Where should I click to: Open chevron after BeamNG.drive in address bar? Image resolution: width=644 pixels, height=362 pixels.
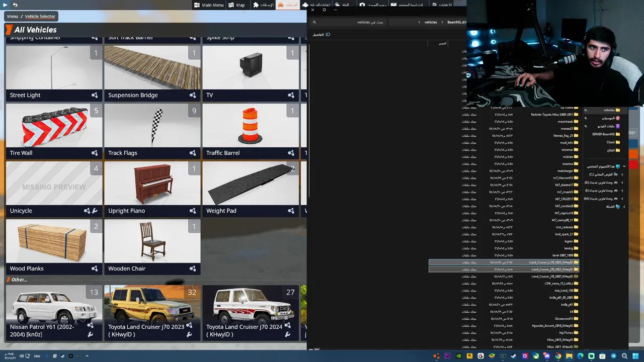(x=442, y=22)
